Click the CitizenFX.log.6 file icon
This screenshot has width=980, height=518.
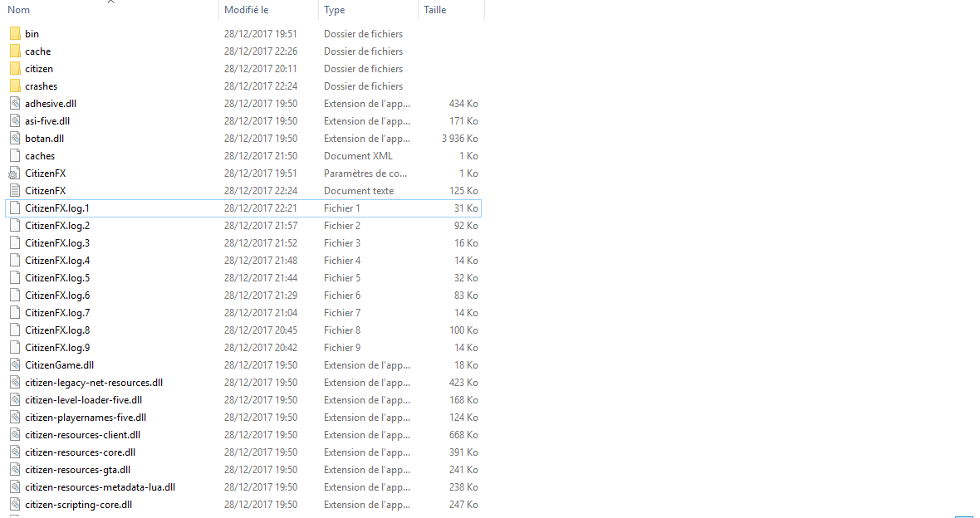click(x=15, y=296)
